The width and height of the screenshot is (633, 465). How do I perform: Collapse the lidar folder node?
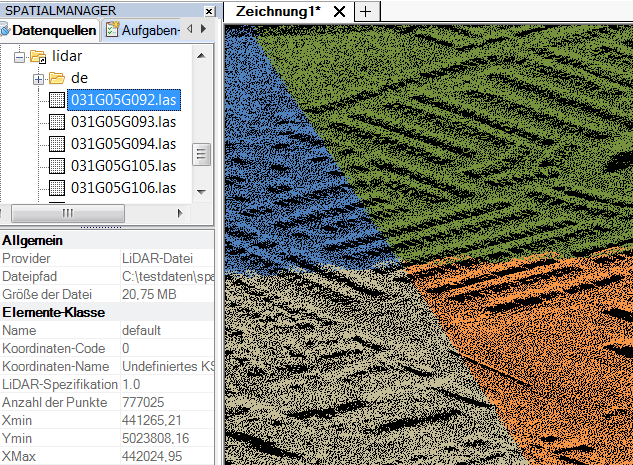click(19, 57)
